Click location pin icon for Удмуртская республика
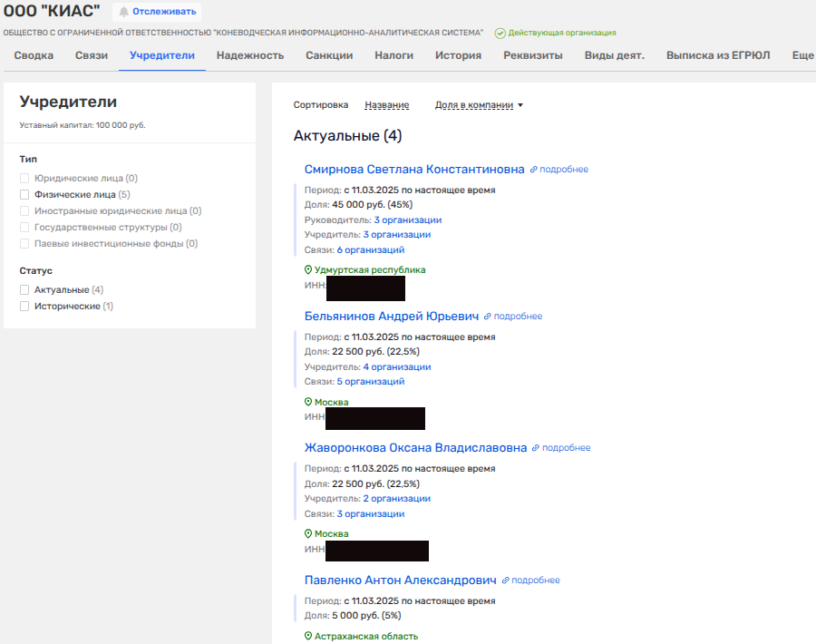Viewport: 816px width, 644px height. (308, 270)
